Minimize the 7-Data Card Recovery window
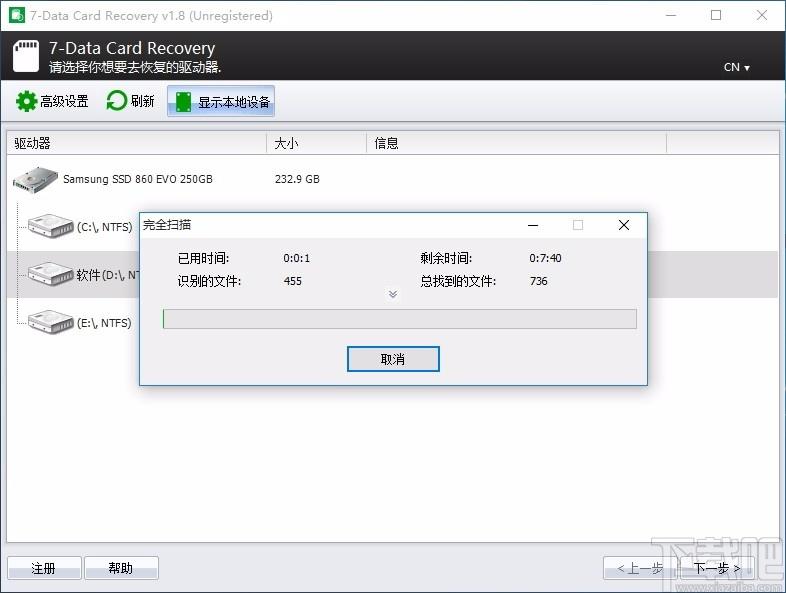The height and width of the screenshot is (593, 786). tap(671, 16)
